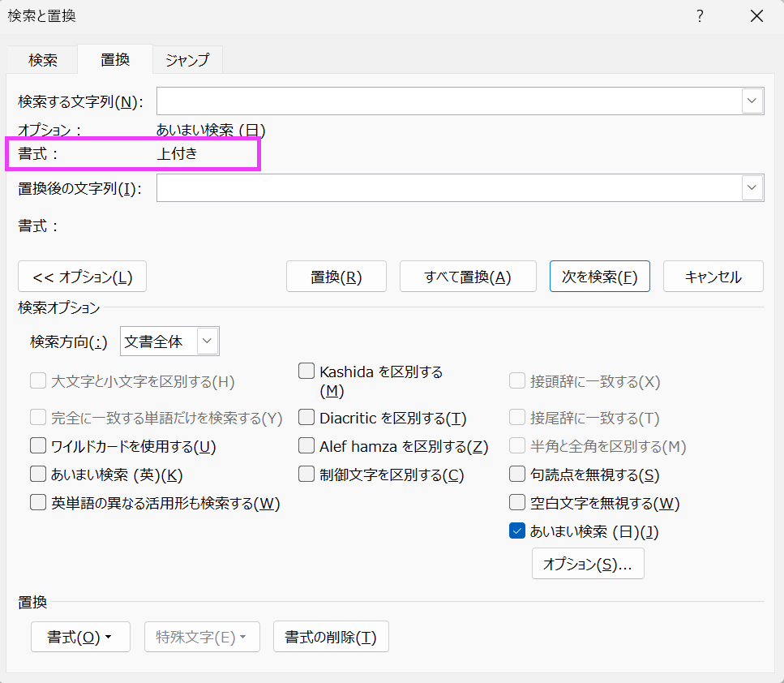The width and height of the screenshot is (784, 683).
Task: Open the ジャンプ tab
Action: pyautogui.click(x=187, y=60)
